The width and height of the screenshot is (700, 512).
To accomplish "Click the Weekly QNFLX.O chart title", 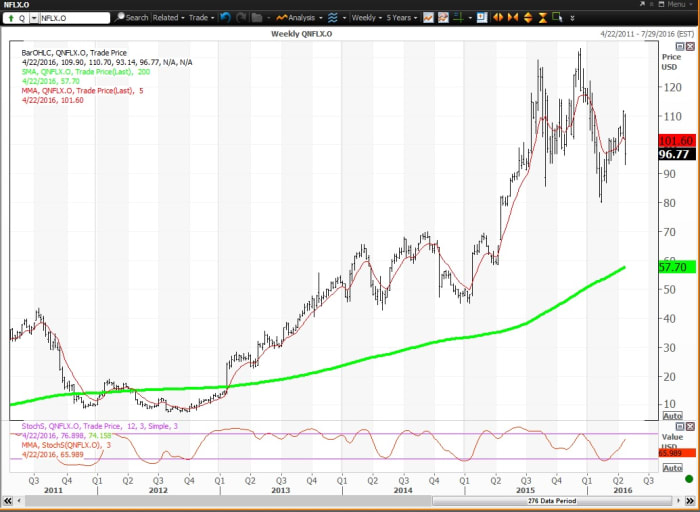I will 301,34.
